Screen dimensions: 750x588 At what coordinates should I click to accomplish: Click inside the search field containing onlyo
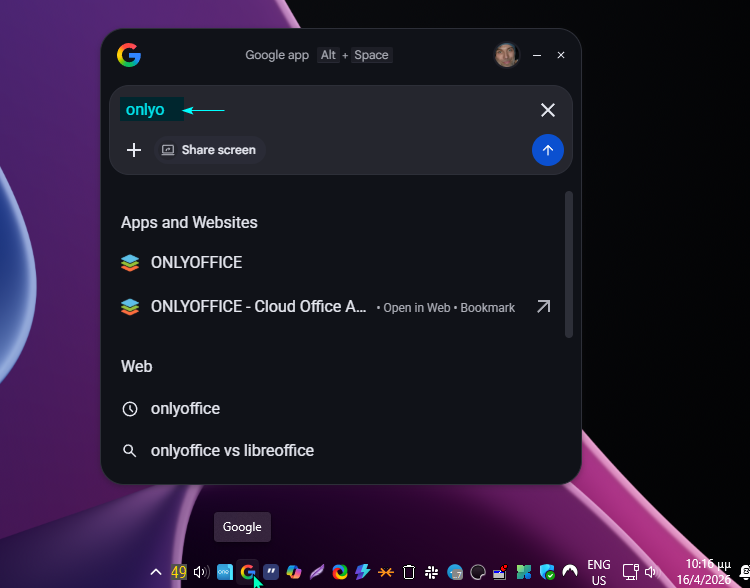pos(325,110)
